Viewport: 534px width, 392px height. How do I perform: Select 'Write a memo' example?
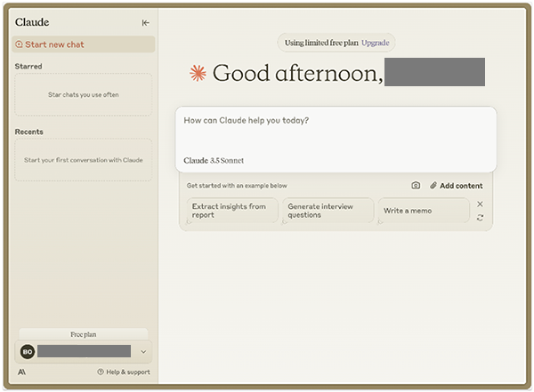(x=424, y=211)
